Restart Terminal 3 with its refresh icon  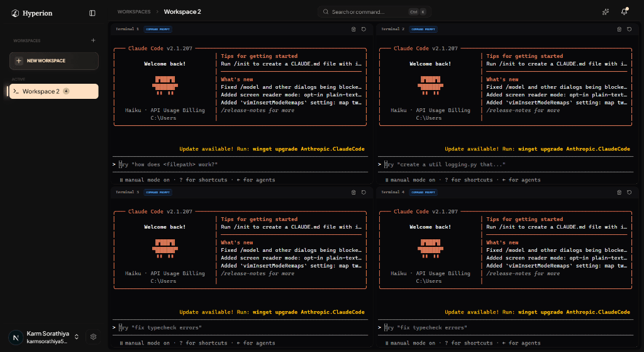[364, 193]
